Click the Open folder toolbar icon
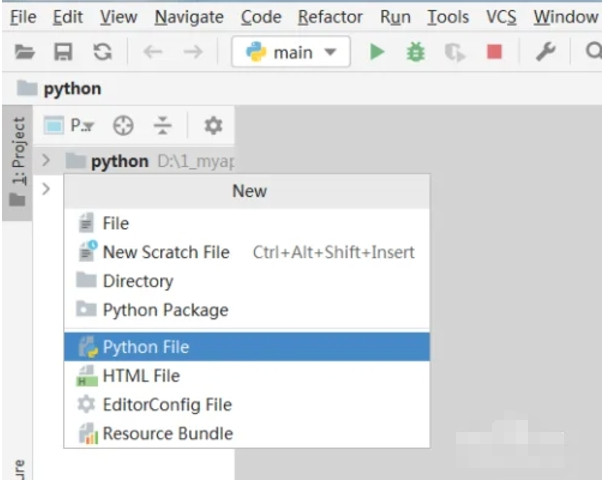Viewport: 610px width, 483px height. tap(25, 52)
